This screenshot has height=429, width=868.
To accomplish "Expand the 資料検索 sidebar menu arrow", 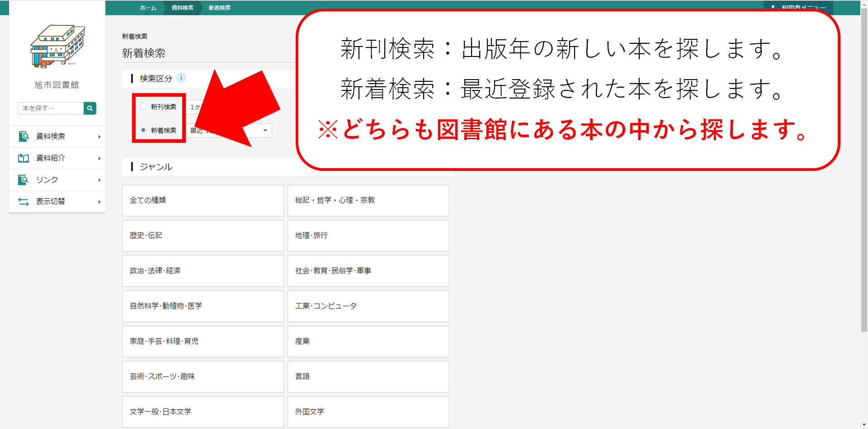I will click(x=99, y=137).
